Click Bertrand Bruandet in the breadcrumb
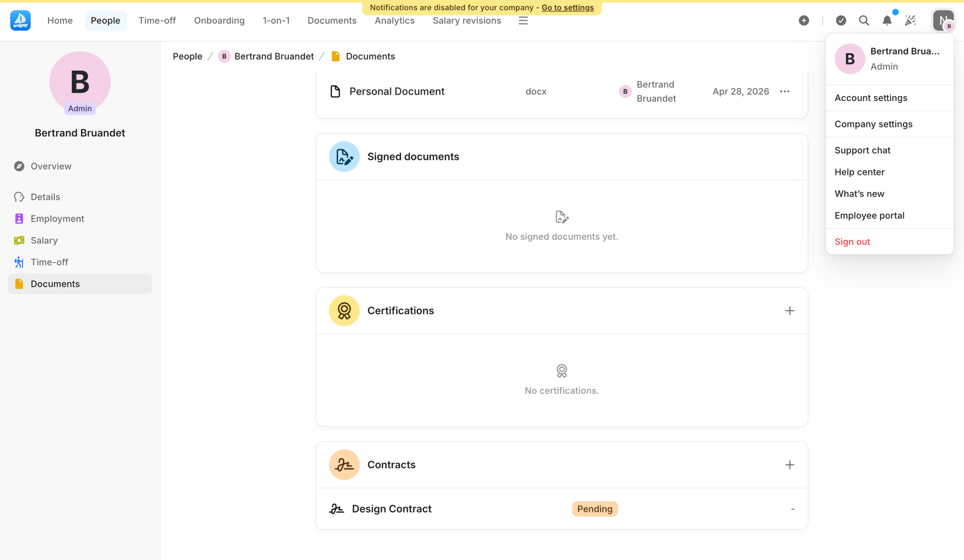 click(266, 57)
